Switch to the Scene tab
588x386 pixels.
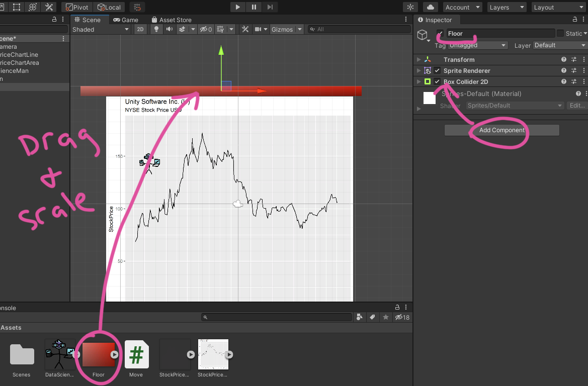pos(88,20)
